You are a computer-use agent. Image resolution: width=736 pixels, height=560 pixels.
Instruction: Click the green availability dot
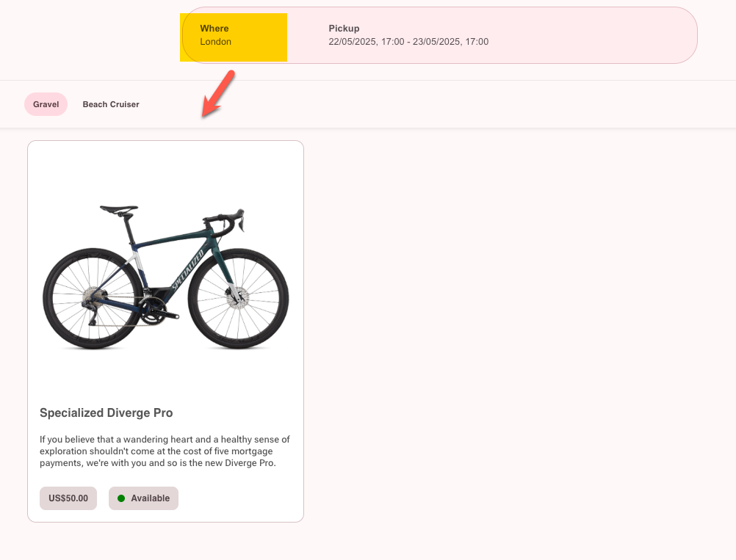pos(121,498)
